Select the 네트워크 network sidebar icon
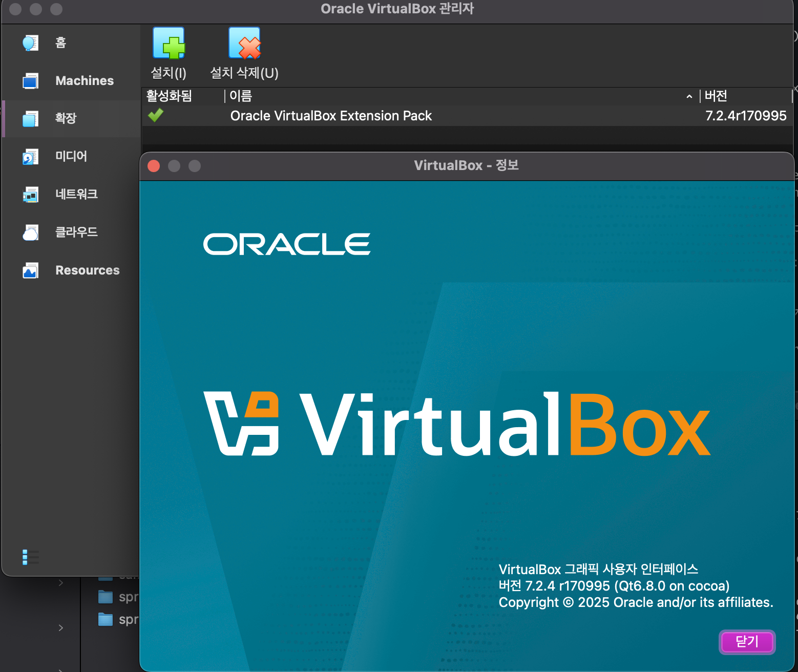798x672 pixels. click(x=31, y=194)
